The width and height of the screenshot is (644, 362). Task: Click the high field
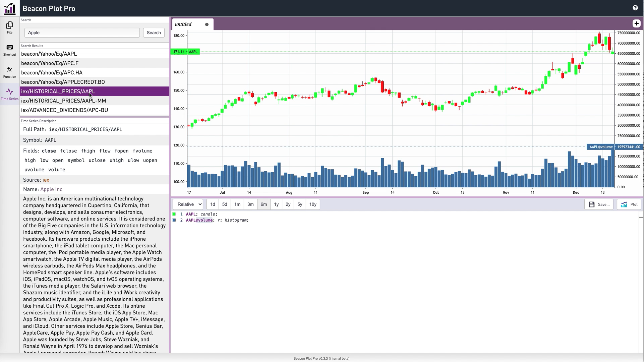30,160
